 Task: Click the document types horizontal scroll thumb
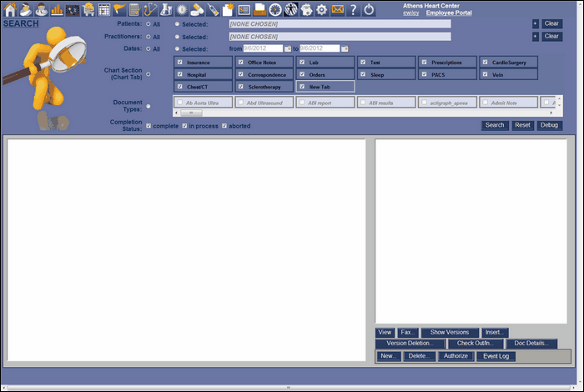[191, 113]
